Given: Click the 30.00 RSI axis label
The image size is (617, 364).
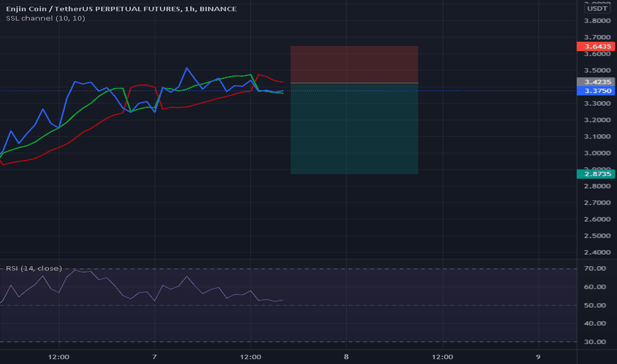Looking at the screenshot, I should [595, 342].
